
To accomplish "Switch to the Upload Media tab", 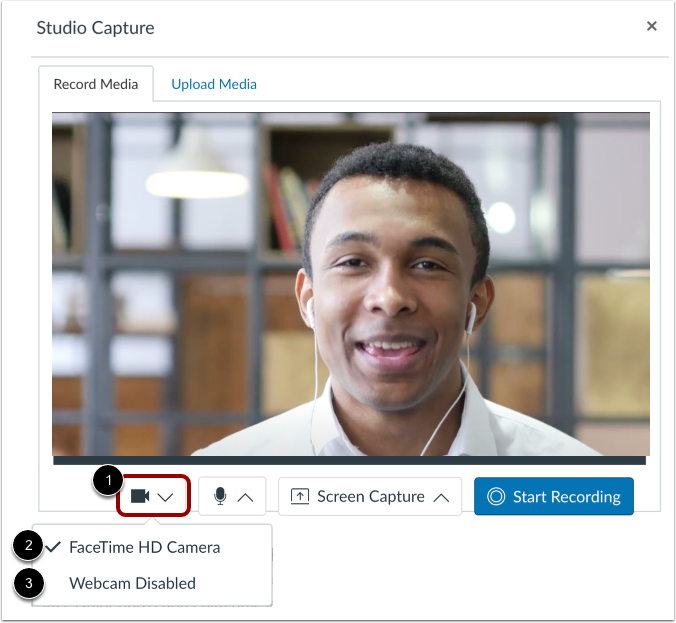I will coord(214,84).
